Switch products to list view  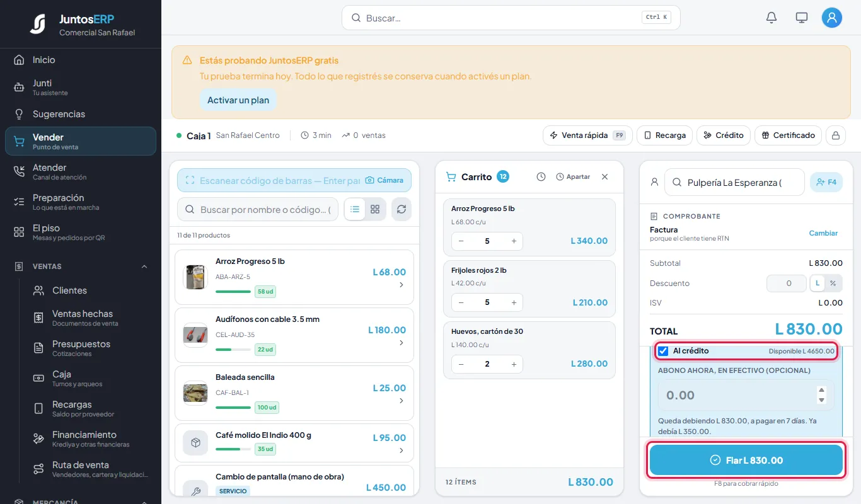[355, 209]
